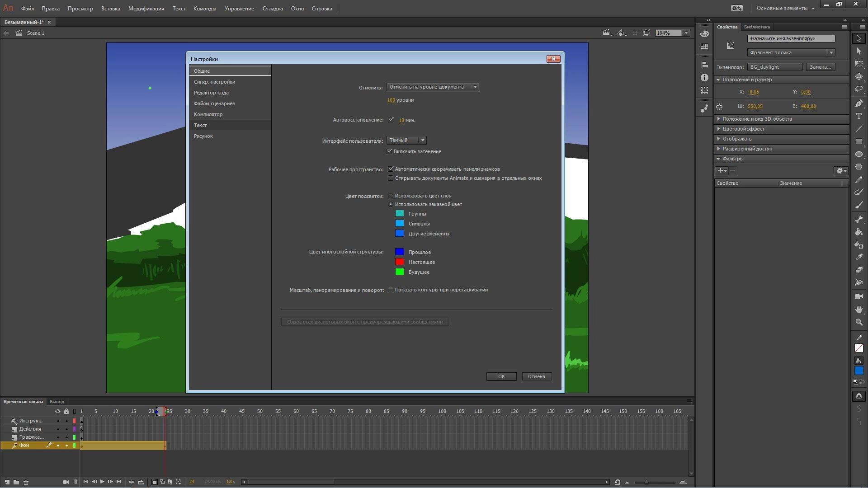
Task: Select the Фон layer in timeline
Action: (24, 446)
